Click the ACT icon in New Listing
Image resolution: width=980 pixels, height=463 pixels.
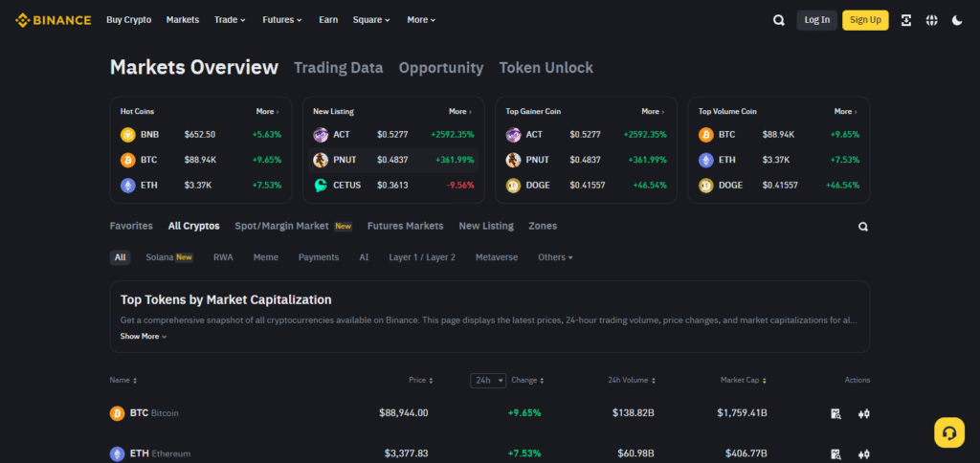[321, 134]
